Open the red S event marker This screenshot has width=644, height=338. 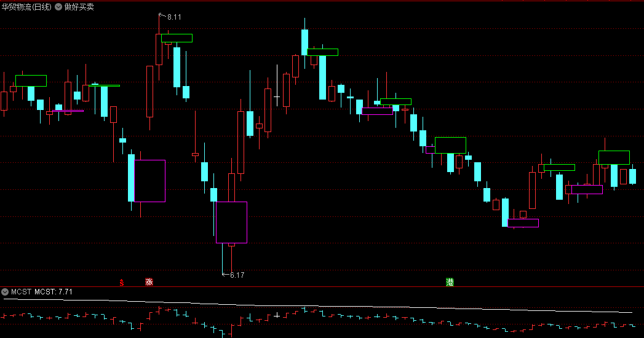pyautogui.click(x=122, y=283)
